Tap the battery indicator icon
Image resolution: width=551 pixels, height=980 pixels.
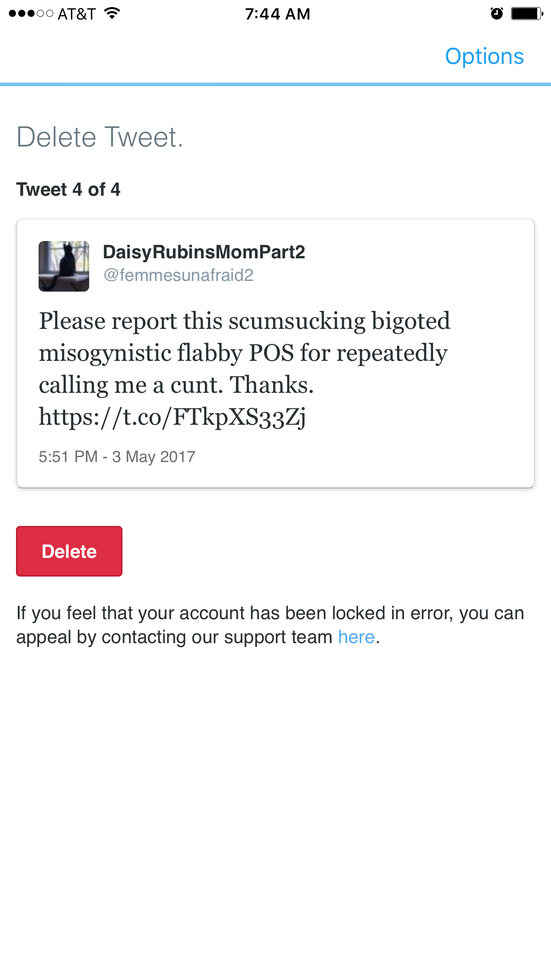tap(527, 14)
